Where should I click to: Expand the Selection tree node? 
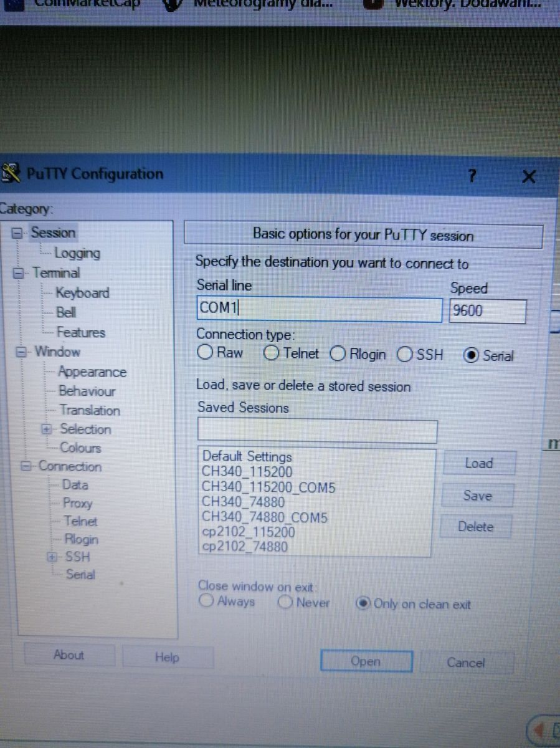point(46,429)
